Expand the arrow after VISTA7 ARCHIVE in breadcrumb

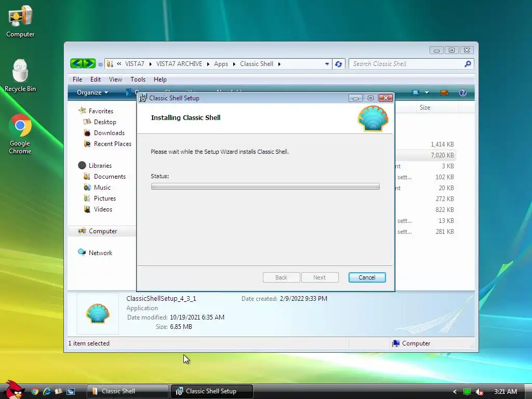[208, 64]
